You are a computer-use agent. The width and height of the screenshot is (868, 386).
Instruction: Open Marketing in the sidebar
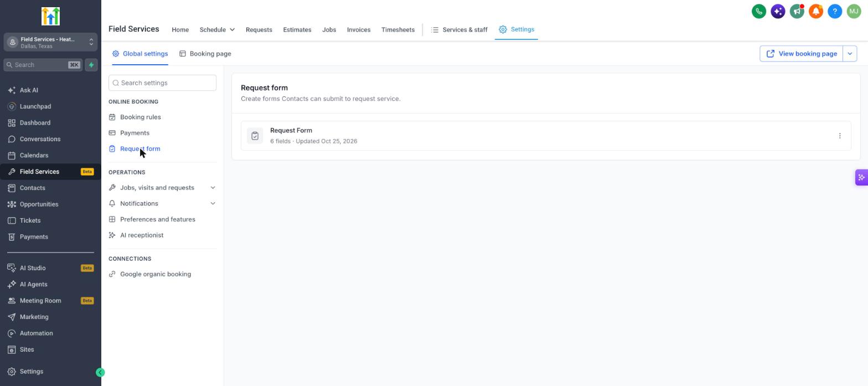50,317
